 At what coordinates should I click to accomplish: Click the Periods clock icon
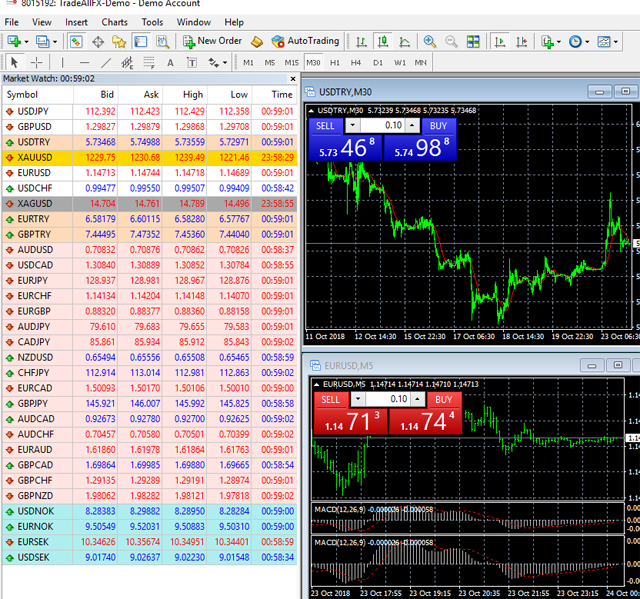(x=575, y=42)
